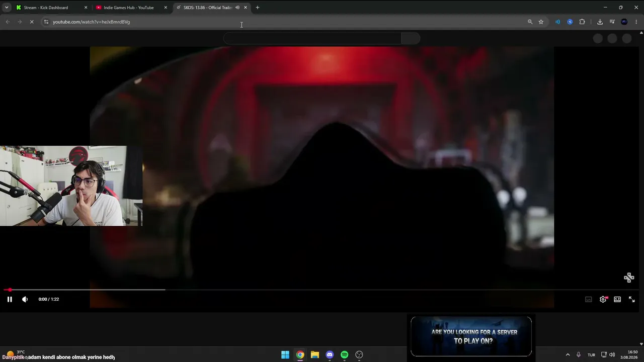Open File Explorer from the taskbar
The image size is (644, 362).
(315, 355)
